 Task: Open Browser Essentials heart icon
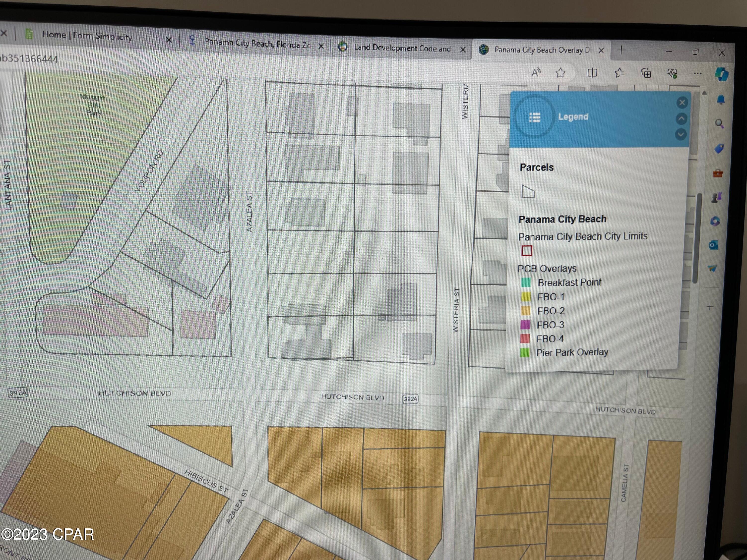(672, 73)
